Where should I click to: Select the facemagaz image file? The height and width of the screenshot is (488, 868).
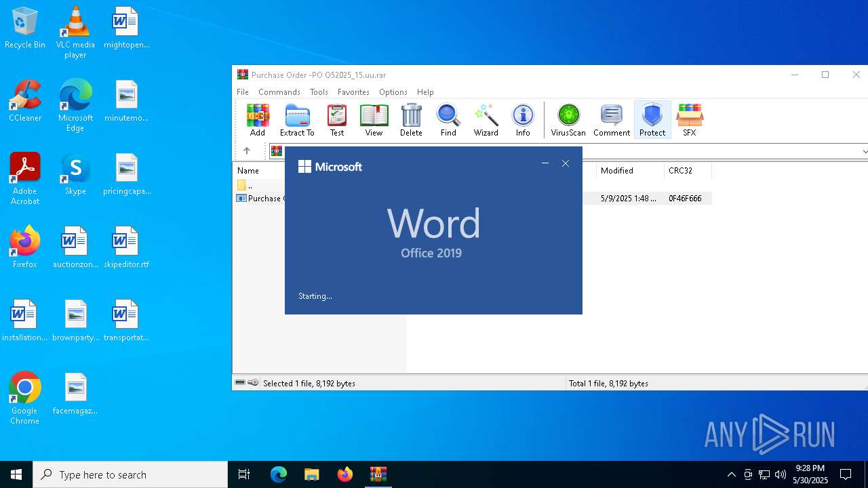pos(75,394)
